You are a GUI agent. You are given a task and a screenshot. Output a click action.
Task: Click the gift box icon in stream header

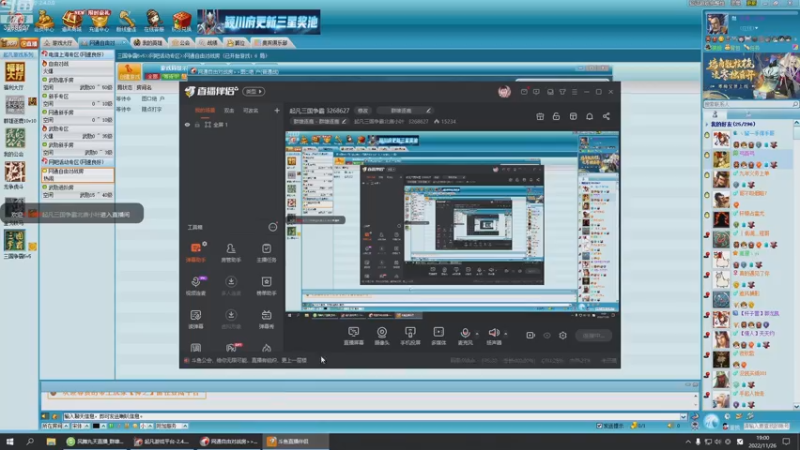click(x=540, y=116)
